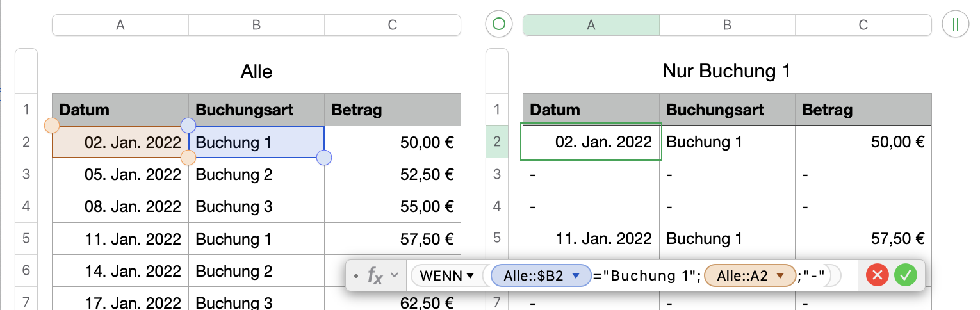Open the Alle::A2 reference options arrow
The image size is (980, 310).
[x=780, y=276]
